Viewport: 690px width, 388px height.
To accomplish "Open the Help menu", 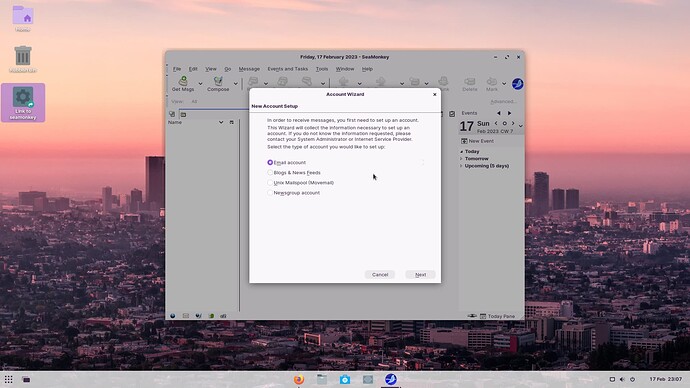I will click(x=367, y=69).
